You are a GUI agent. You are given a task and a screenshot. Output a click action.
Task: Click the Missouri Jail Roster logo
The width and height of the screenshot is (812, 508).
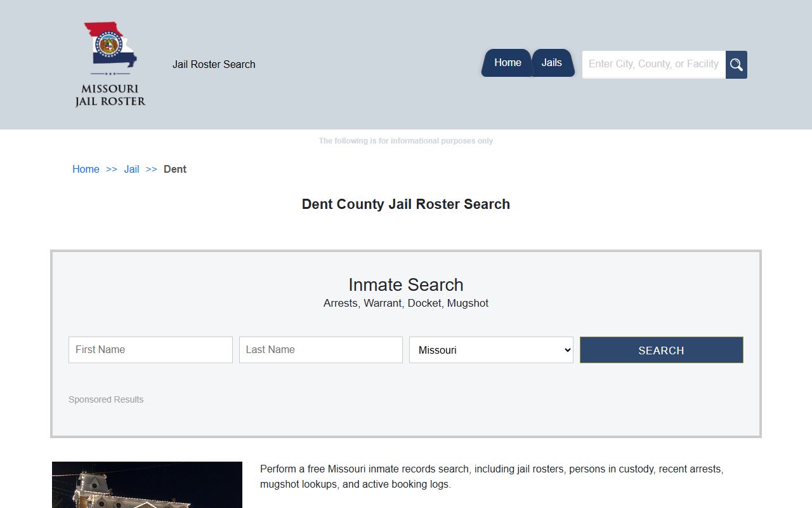pyautogui.click(x=110, y=65)
